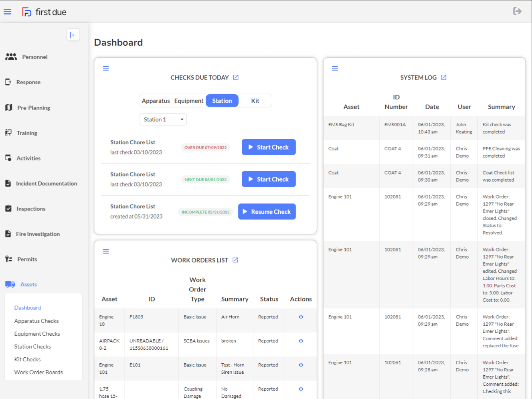The image size is (532, 399).
Task: Open the Response section
Action: (28, 82)
